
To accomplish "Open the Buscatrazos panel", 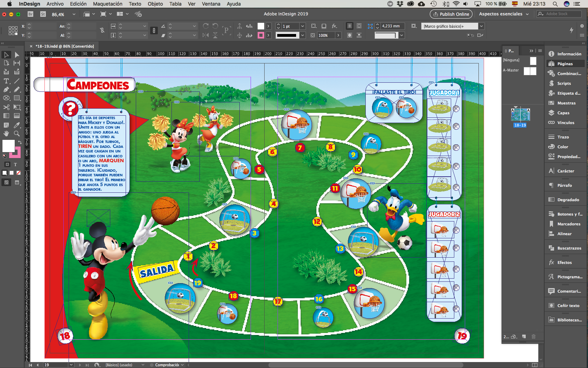I will tap(565, 248).
